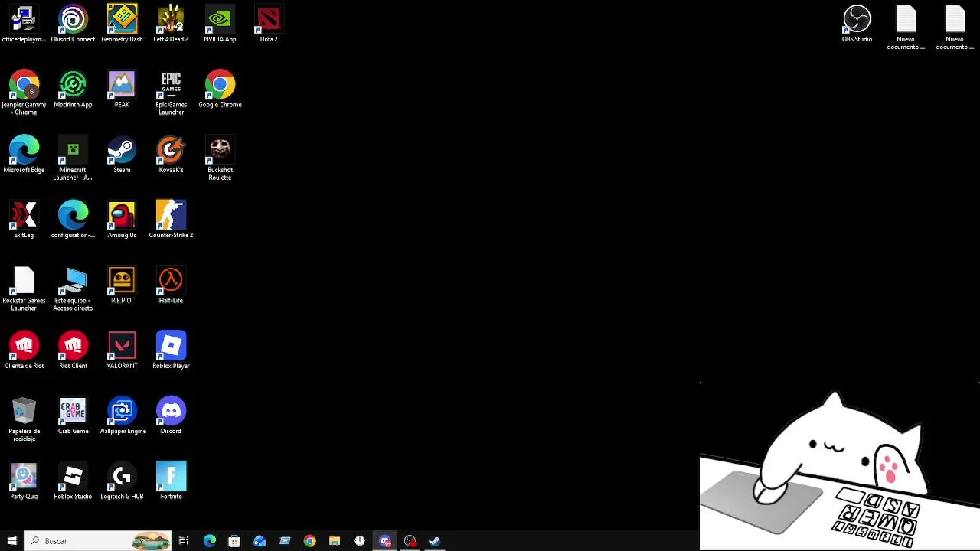This screenshot has width=980, height=551.
Task: Switch to OBS Studio in the taskbar
Action: 410,541
